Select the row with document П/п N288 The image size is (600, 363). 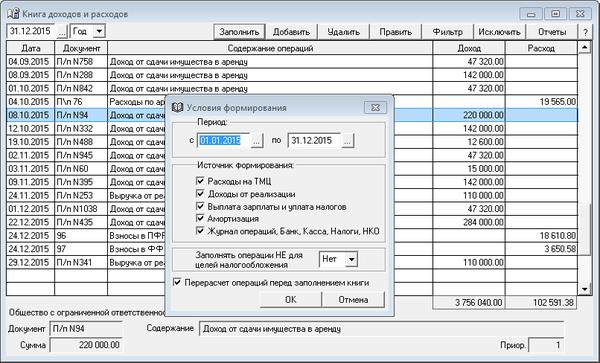(x=292, y=75)
